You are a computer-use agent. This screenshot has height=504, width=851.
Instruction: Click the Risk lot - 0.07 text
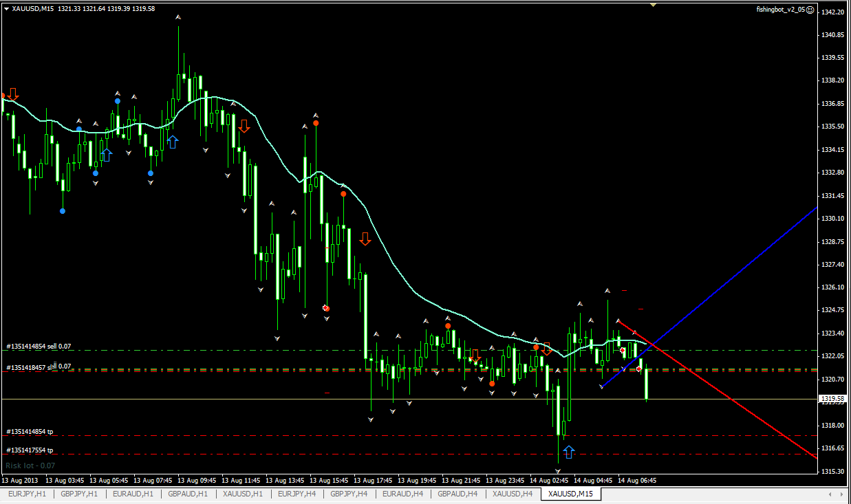30,465
